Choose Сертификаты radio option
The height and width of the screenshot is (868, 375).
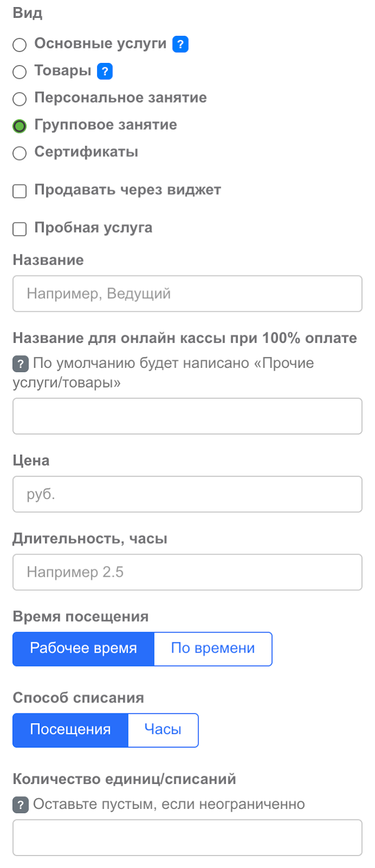coord(20,153)
